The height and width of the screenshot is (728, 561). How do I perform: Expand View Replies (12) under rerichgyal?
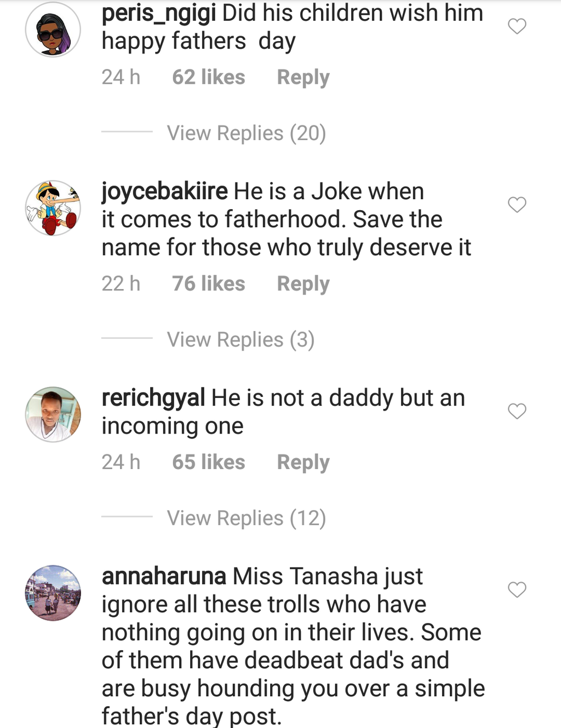tap(245, 518)
